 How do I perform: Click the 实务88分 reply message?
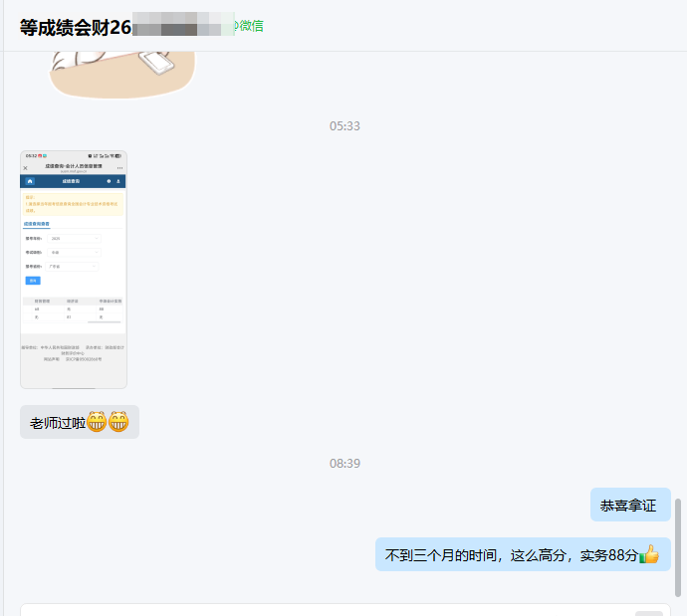pos(523,554)
